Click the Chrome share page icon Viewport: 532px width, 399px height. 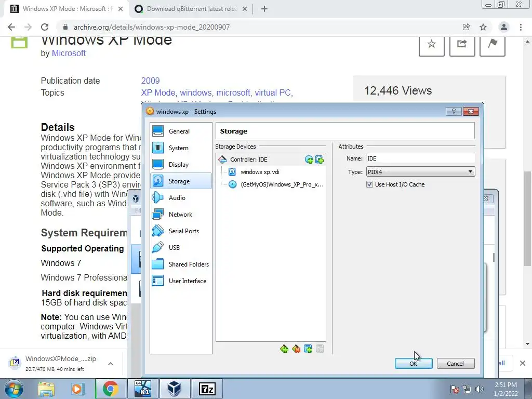pos(466,27)
